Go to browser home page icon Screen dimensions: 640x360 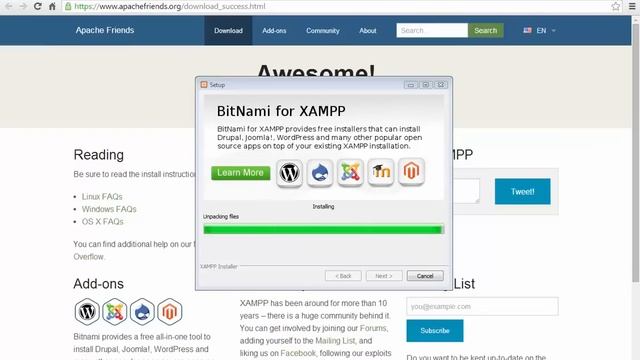pos(52,6)
